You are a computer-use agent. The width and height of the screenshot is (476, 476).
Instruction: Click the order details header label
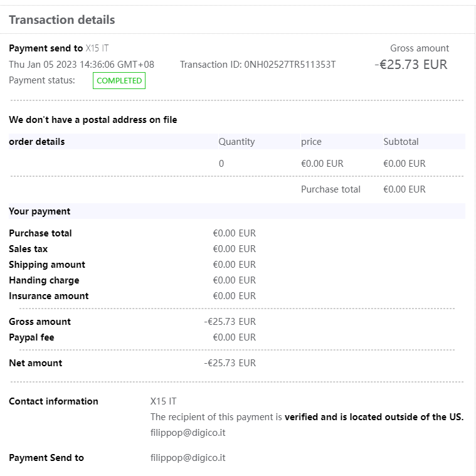coord(37,142)
